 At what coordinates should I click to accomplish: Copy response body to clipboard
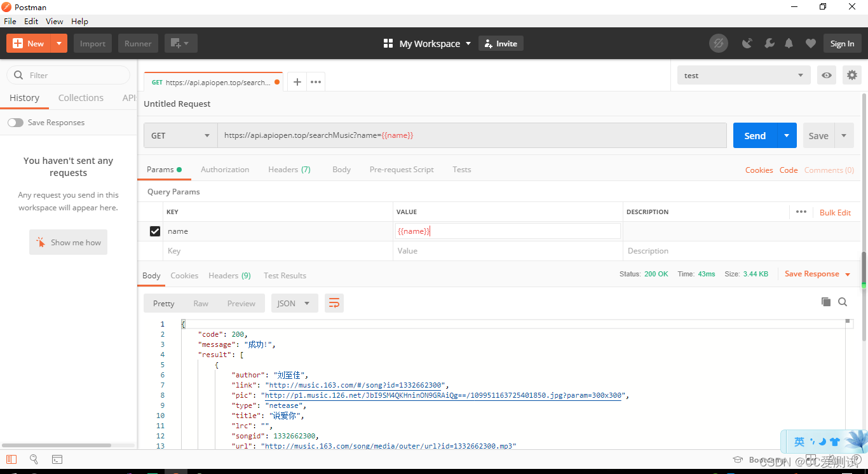pos(826,302)
